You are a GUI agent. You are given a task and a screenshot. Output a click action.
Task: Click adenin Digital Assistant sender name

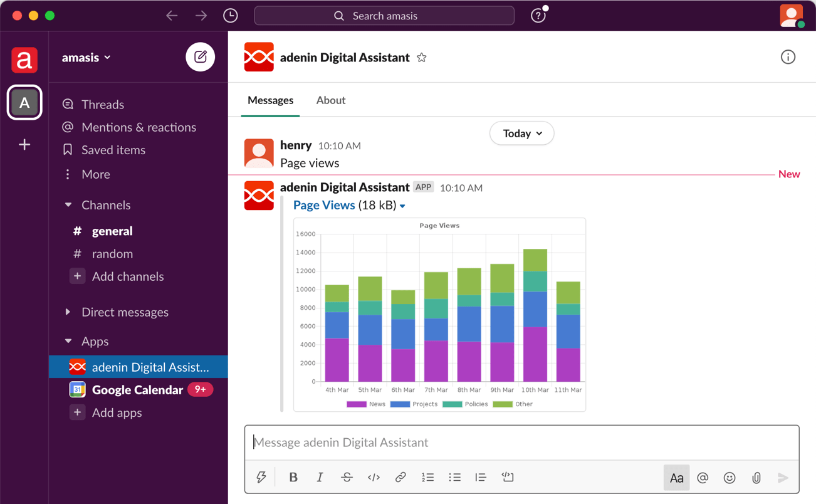coord(345,187)
